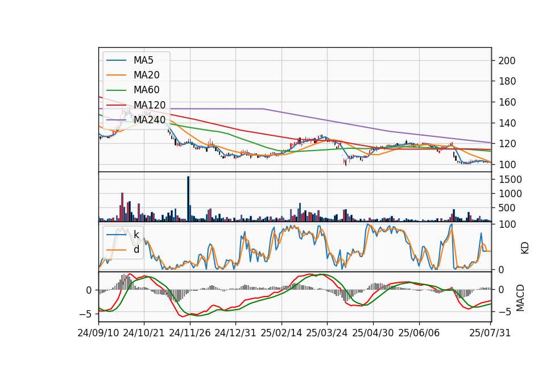Click the 25/06/06 date tick label
The height and width of the screenshot is (392, 546).
[419, 333]
